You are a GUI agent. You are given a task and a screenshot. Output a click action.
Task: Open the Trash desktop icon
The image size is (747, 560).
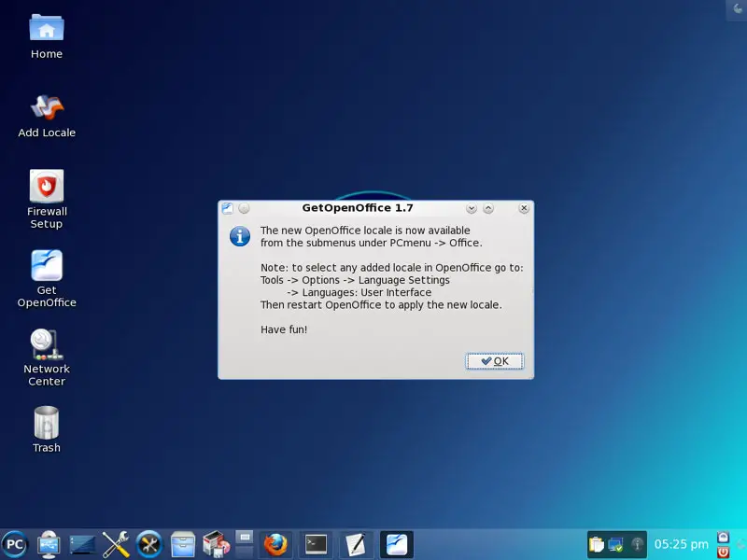[46, 429]
